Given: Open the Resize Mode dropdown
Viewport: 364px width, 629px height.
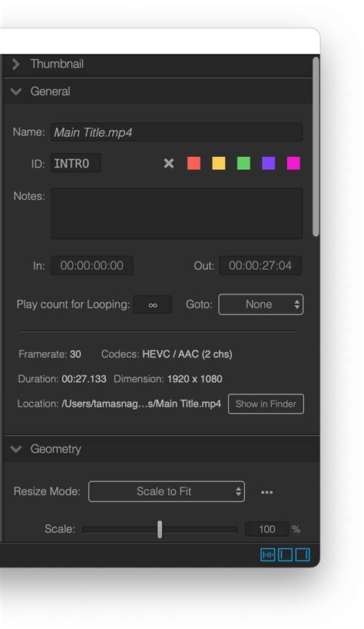Looking at the screenshot, I should pos(167,491).
